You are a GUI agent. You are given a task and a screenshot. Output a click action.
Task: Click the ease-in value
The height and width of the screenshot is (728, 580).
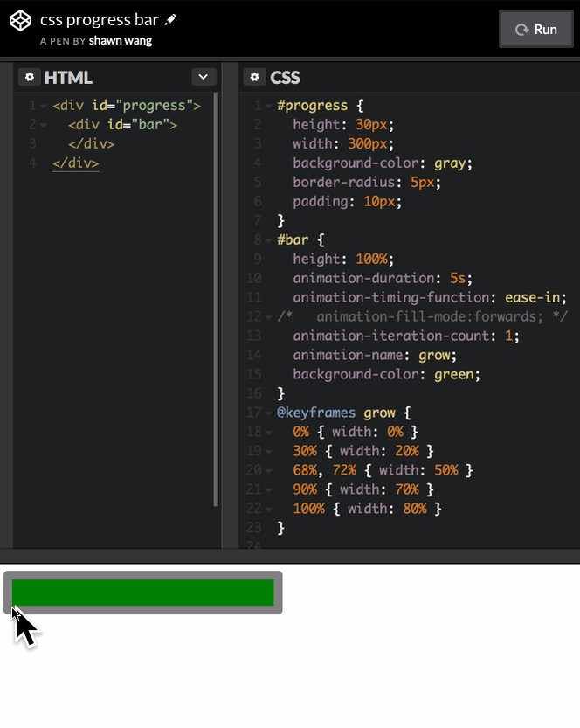pyautogui.click(x=532, y=298)
